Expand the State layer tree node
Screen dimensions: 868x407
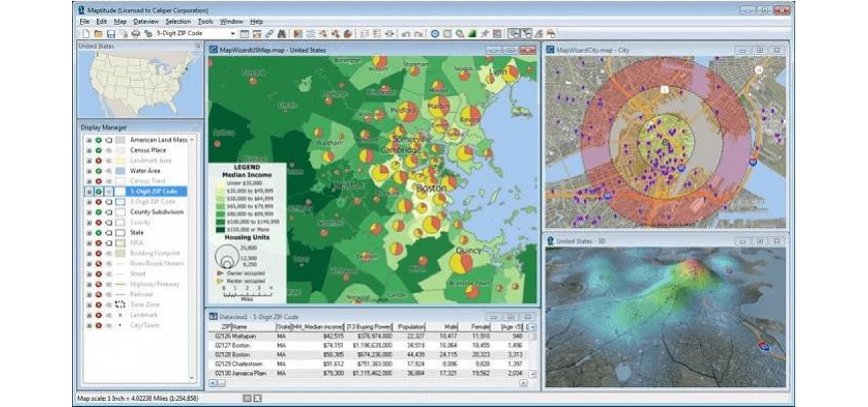pyautogui.click(x=89, y=233)
